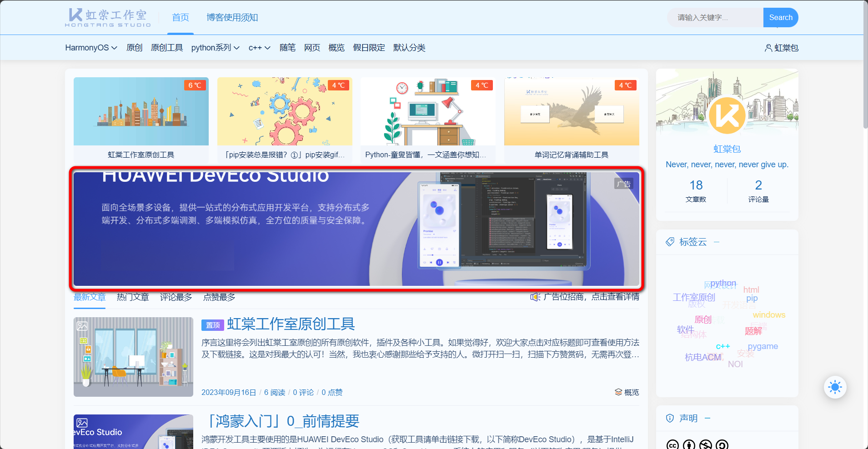Open the 默认分类 category
This screenshot has height=449, width=868.
(x=409, y=48)
